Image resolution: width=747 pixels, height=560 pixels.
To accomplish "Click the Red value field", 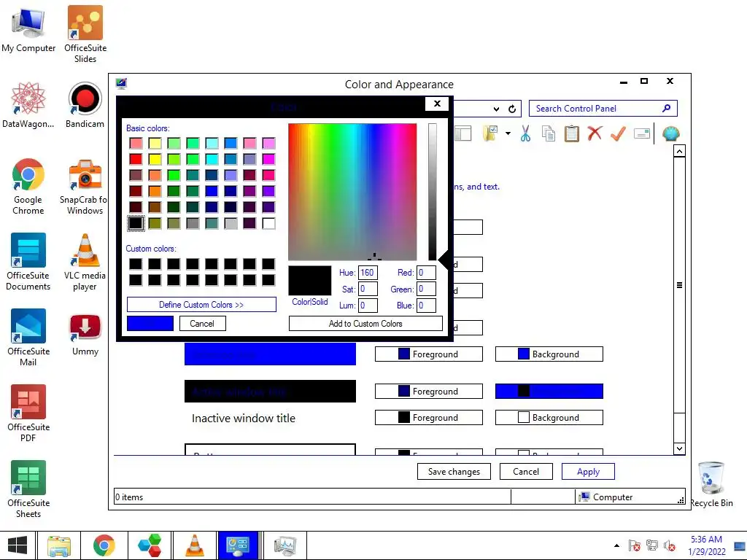I will [426, 273].
